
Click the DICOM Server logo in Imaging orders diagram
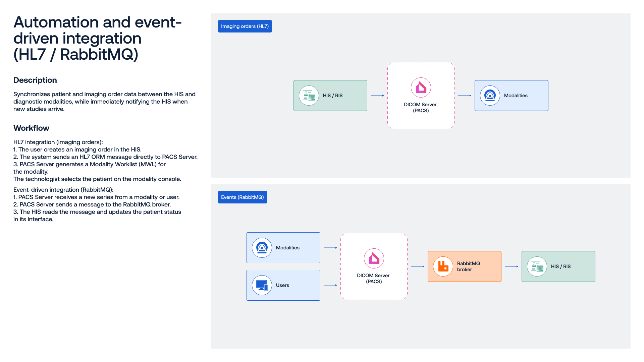point(421,87)
